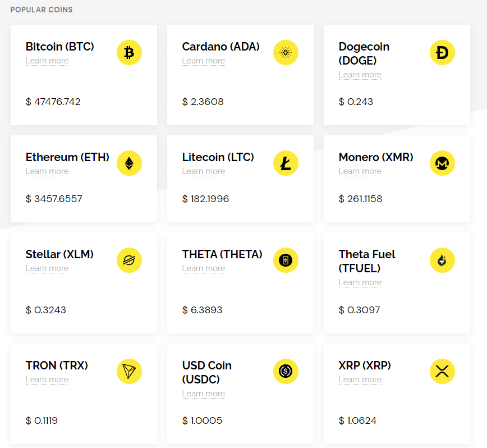Screen dimensions: 487x448
Task: Click the Cardano ADA logo icon
Action: (286, 53)
